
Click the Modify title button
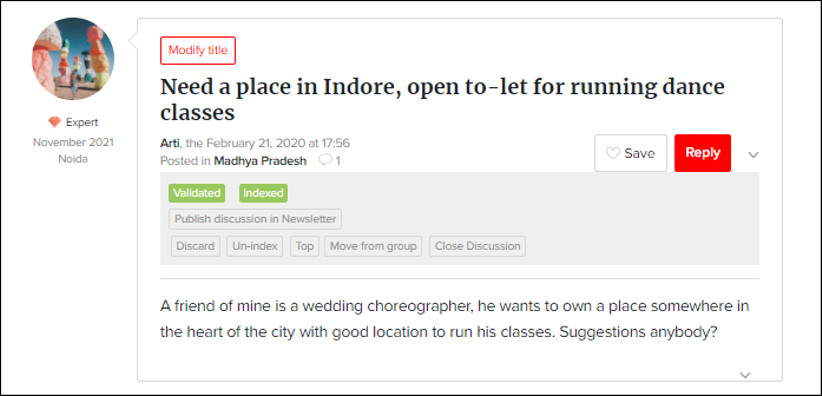[x=198, y=50]
